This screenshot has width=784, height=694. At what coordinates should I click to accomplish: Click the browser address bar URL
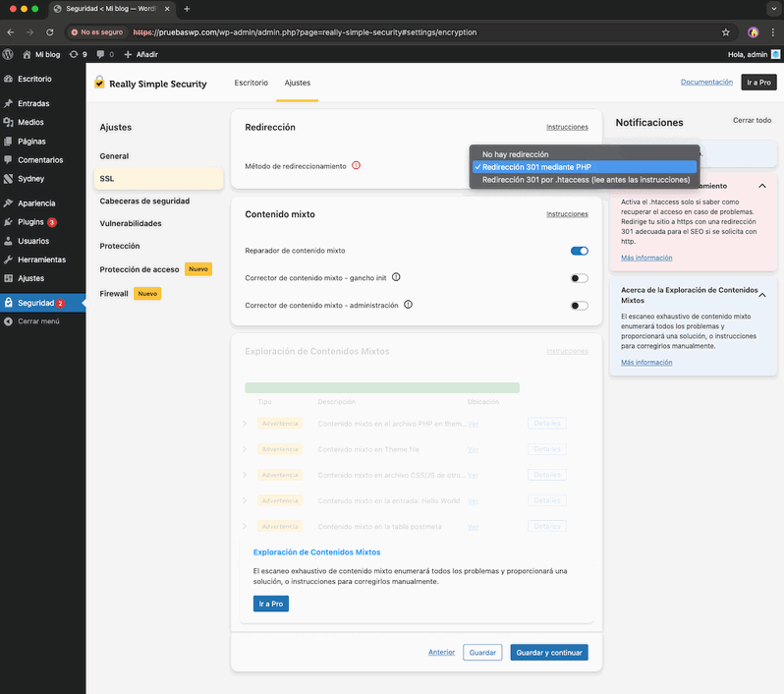pos(305,32)
